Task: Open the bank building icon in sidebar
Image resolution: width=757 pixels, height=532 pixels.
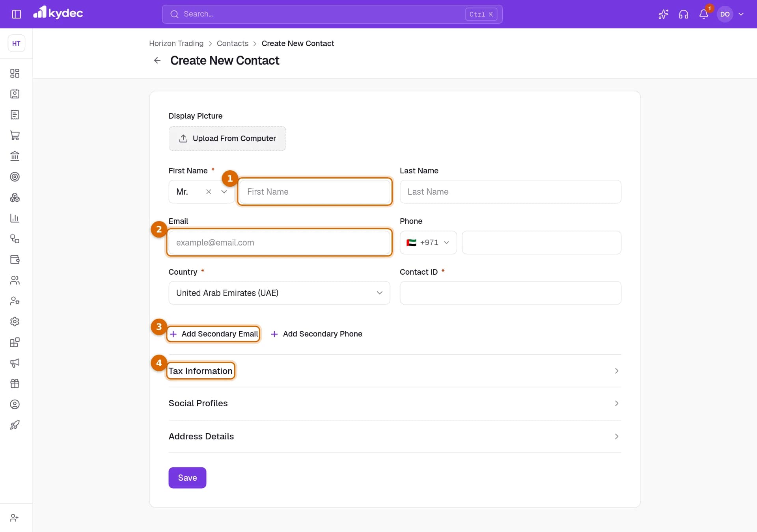Action: click(x=15, y=156)
